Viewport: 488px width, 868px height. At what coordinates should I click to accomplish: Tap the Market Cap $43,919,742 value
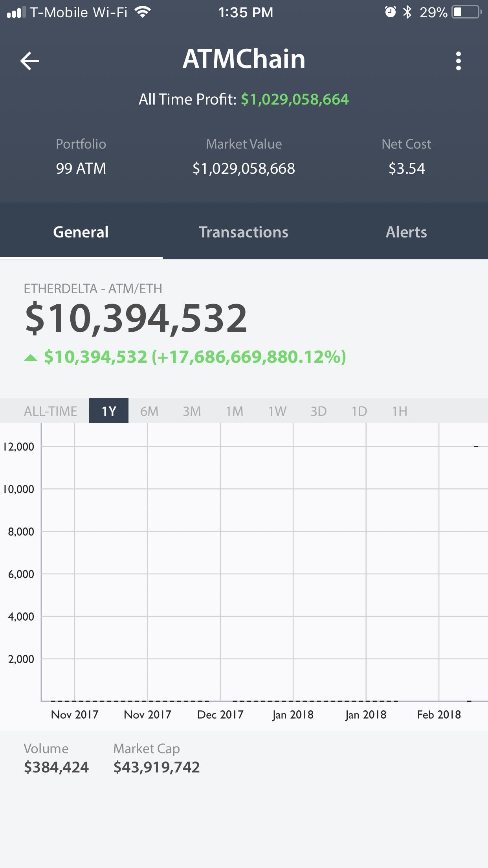tap(156, 767)
